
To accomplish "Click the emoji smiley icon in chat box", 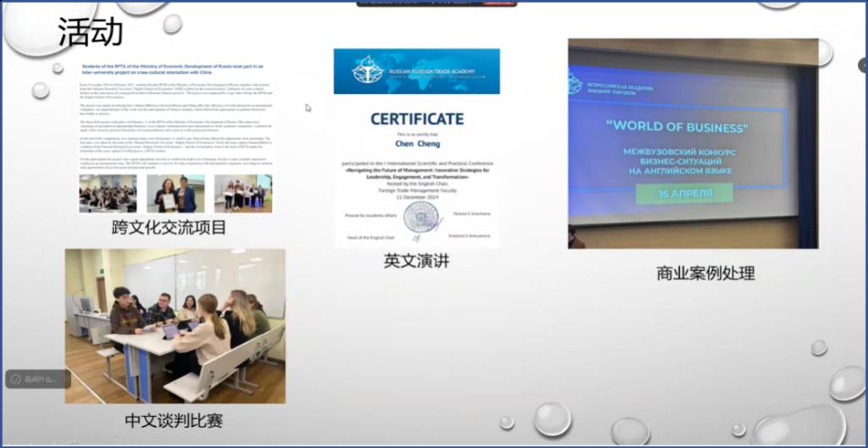I will (16, 379).
